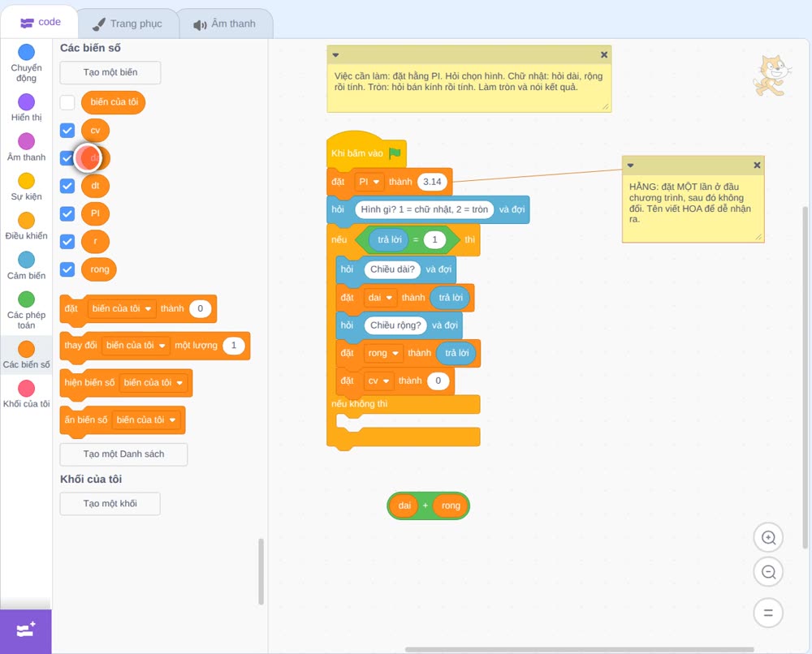Open the rong variable dropdown in script
The height and width of the screenshot is (654, 812).
[x=383, y=353]
